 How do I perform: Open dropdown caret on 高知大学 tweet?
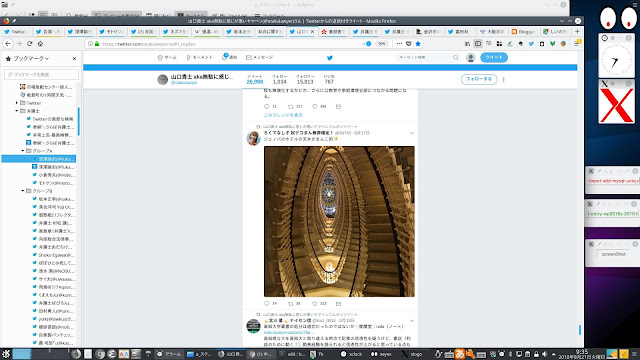[x=412, y=321]
